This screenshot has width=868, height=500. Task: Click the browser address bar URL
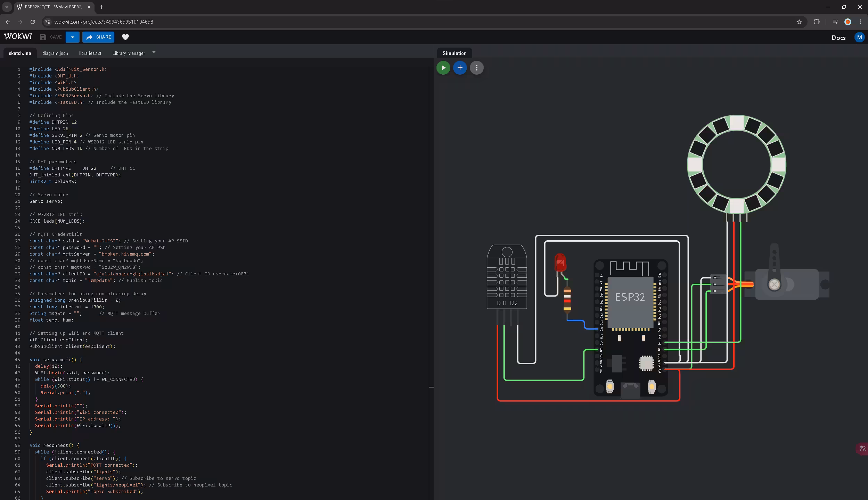(x=104, y=22)
